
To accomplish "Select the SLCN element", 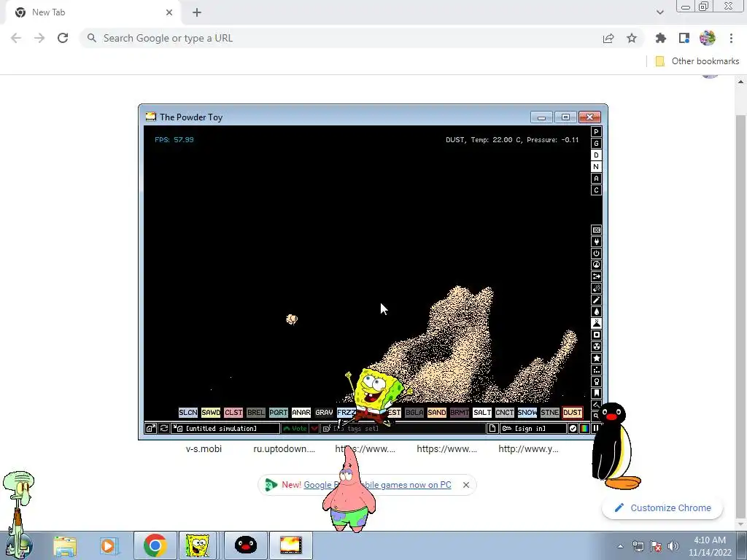I will (x=187, y=413).
